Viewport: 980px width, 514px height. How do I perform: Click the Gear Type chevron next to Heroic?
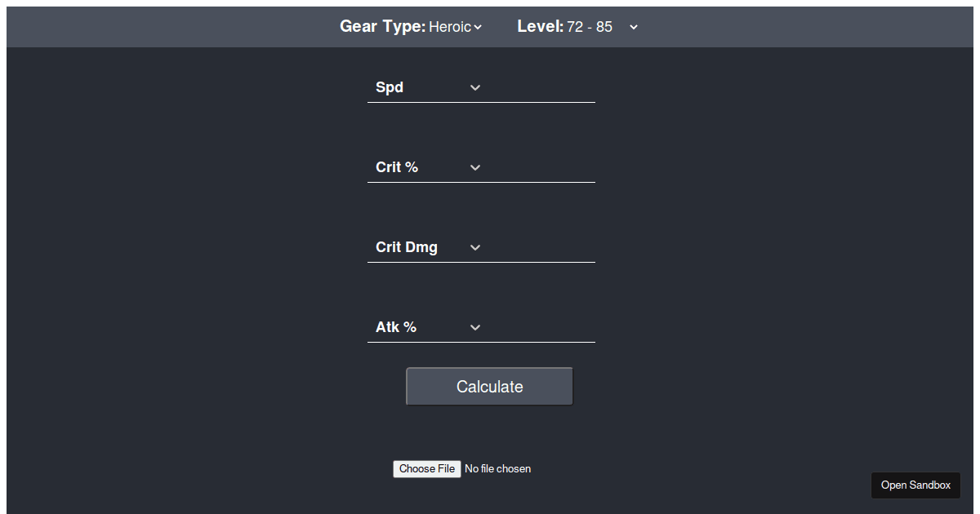[477, 27]
